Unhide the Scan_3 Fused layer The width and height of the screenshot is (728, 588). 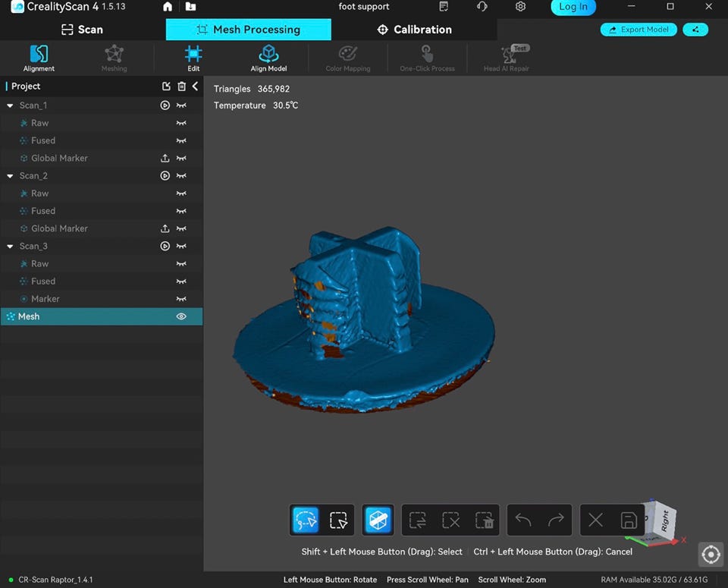[181, 281]
